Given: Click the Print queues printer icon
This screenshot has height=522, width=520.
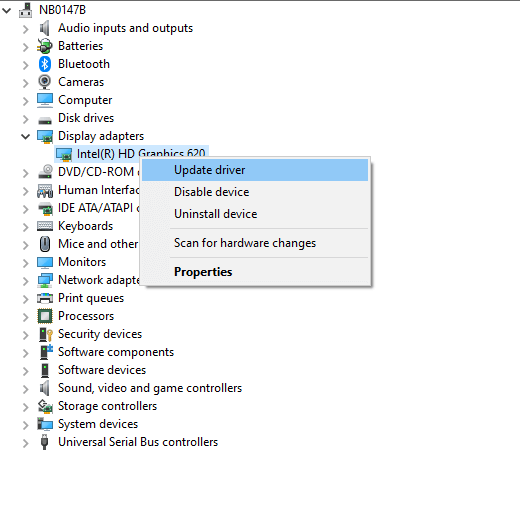Looking at the screenshot, I should pos(45,298).
